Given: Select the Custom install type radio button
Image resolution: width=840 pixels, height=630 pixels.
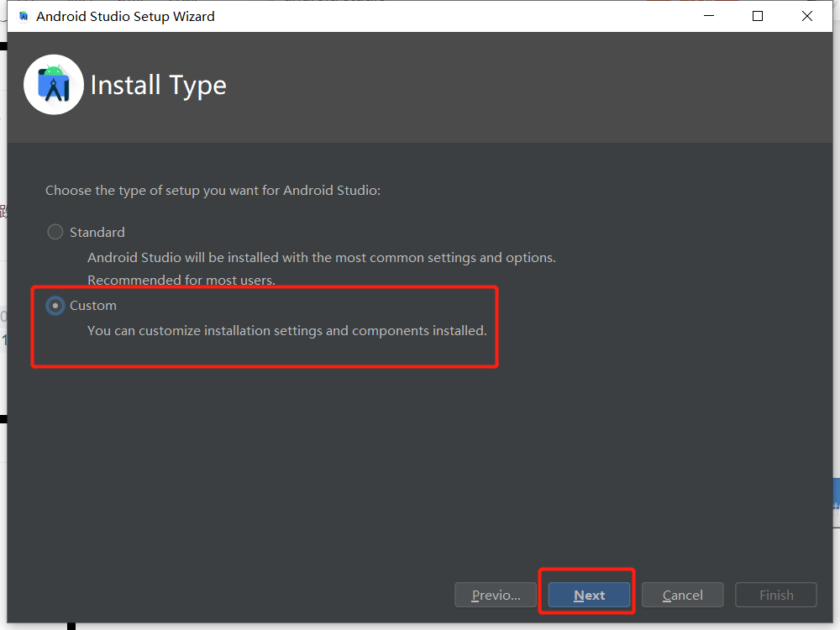Looking at the screenshot, I should click(x=55, y=306).
